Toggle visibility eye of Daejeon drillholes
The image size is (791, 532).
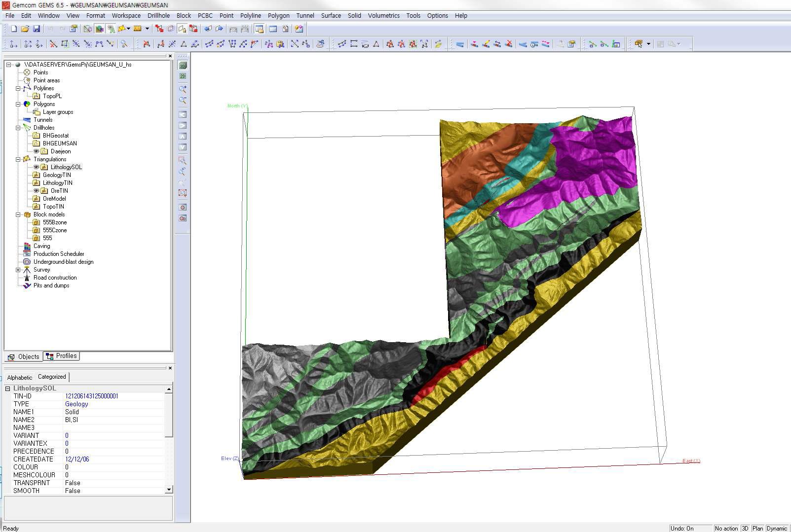point(36,151)
